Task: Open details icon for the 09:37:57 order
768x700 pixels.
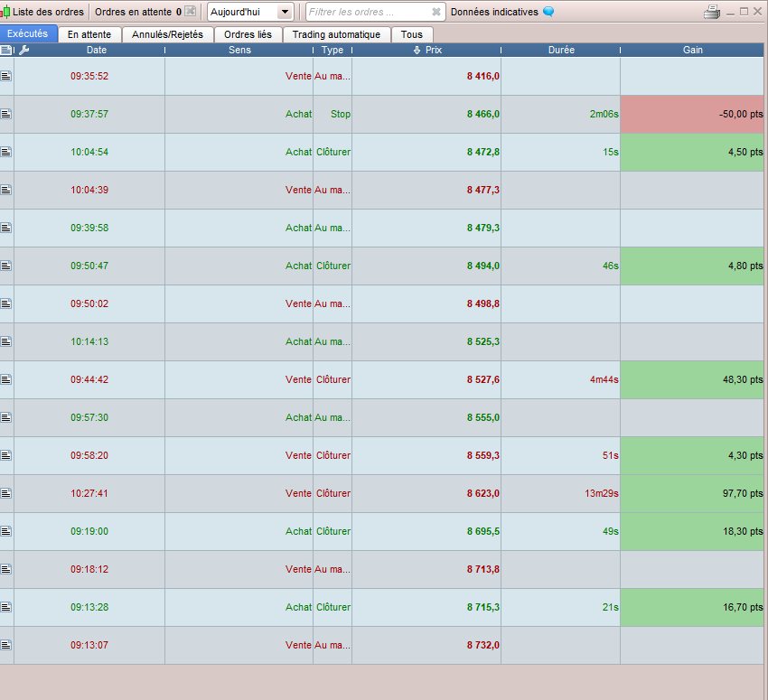Action: 6,114
